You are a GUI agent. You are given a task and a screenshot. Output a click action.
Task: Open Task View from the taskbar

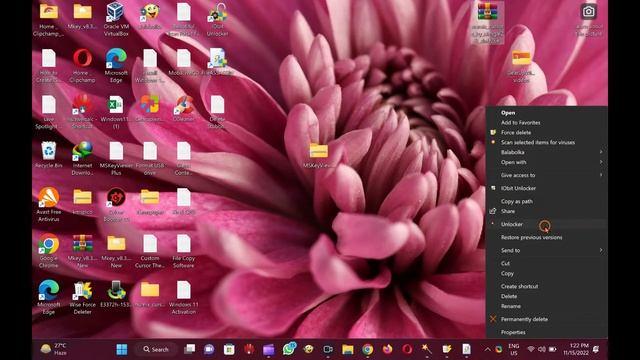189,349
